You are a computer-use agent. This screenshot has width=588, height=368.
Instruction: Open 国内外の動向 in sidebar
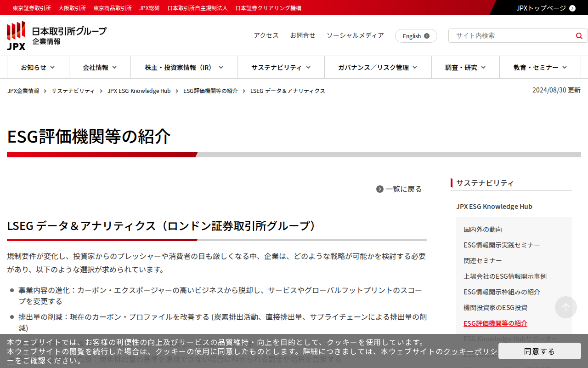pos(483,229)
